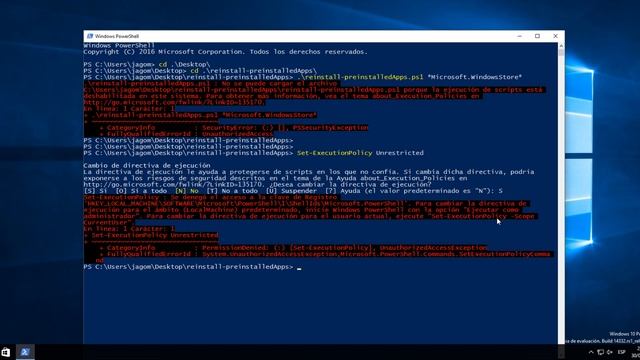Click the '[U] Suspender' option text
Image resolution: width=640 pixels, height=360 pixels.
(291, 191)
